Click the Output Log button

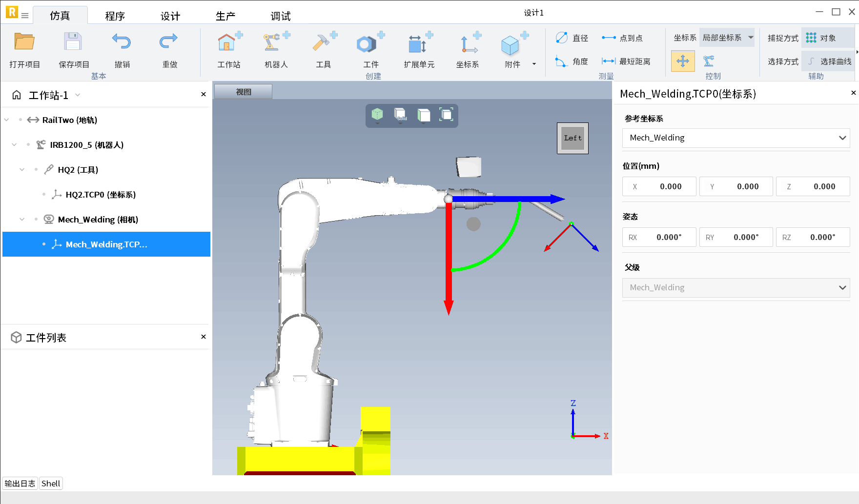[20, 484]
